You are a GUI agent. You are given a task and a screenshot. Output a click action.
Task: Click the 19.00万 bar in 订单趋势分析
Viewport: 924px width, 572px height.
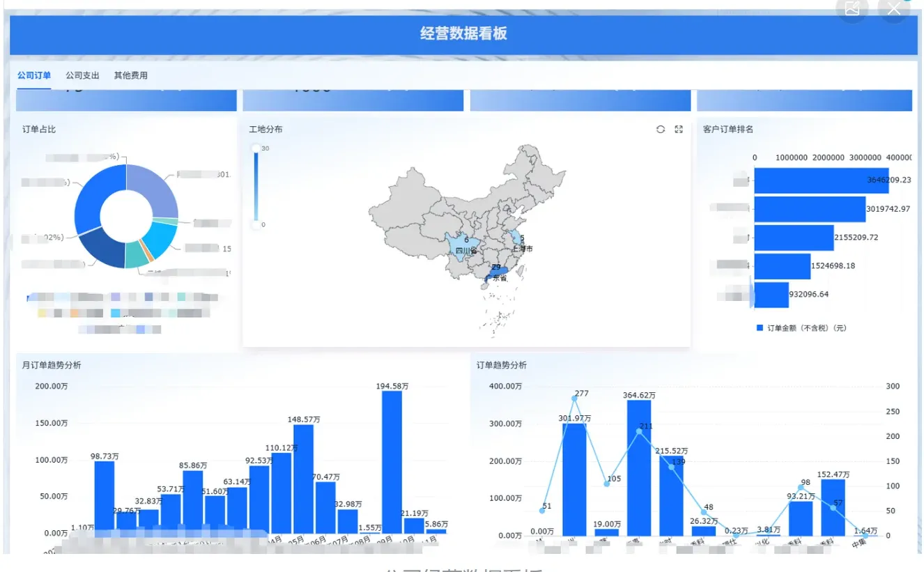click(607, 532)
